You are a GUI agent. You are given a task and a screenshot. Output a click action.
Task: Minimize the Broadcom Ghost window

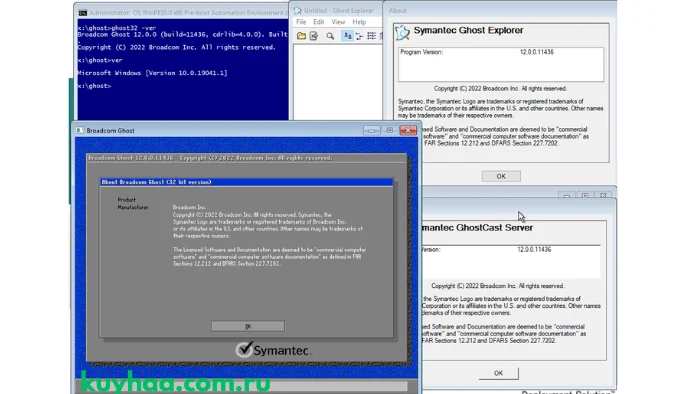(371, 130)
